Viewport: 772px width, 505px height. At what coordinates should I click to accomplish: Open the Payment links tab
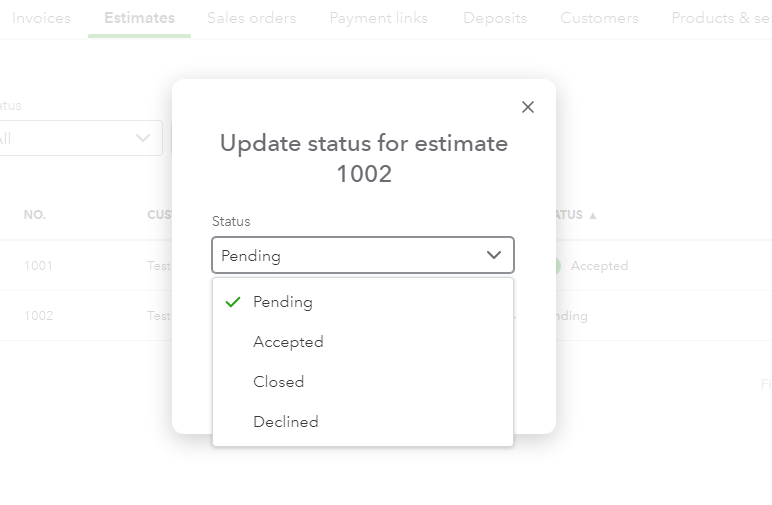click(x=378, y=18)
